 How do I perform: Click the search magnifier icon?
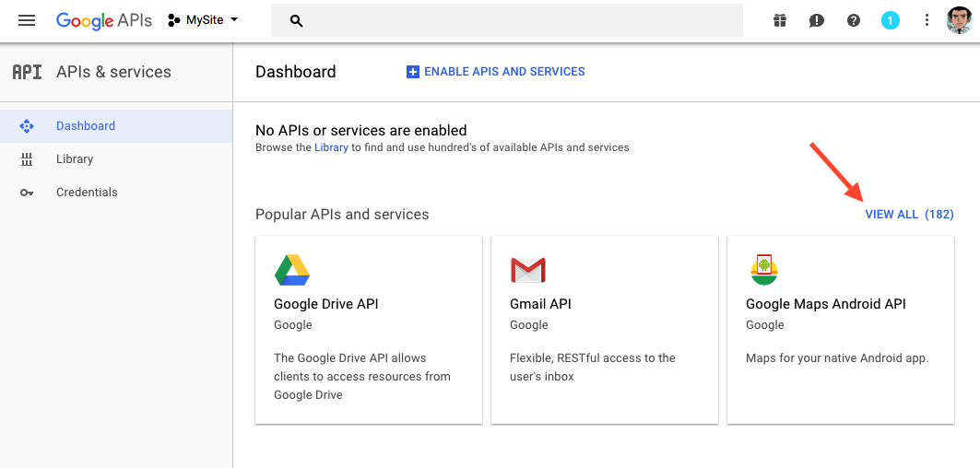(297, 21)
